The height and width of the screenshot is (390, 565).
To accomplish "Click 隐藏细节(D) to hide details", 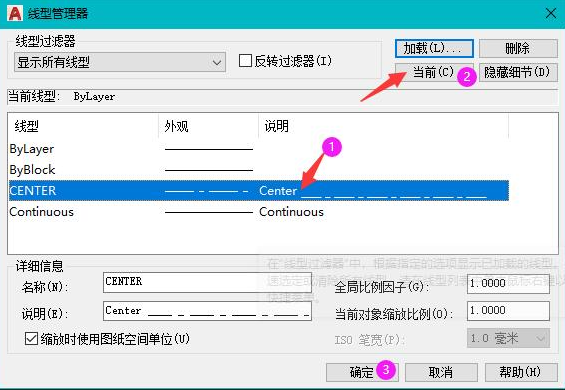I will (518, 72).
